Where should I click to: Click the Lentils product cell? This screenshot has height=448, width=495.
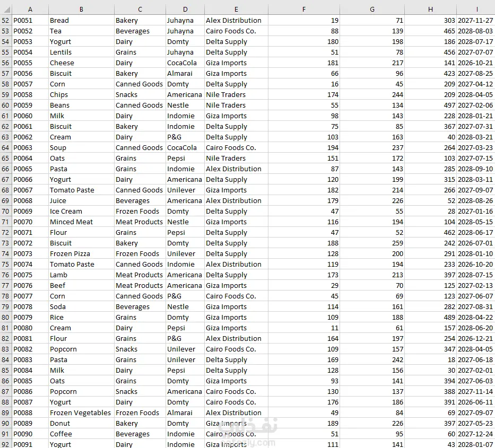pyautogui.click(x=82, y=52)
